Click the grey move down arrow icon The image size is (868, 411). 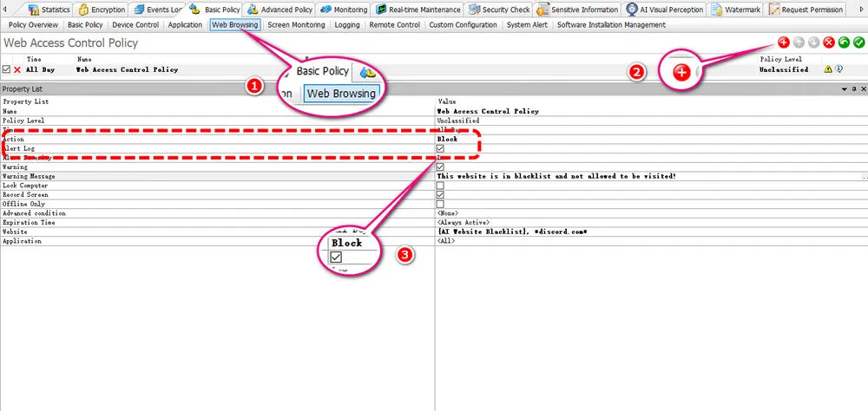[813, 42]
